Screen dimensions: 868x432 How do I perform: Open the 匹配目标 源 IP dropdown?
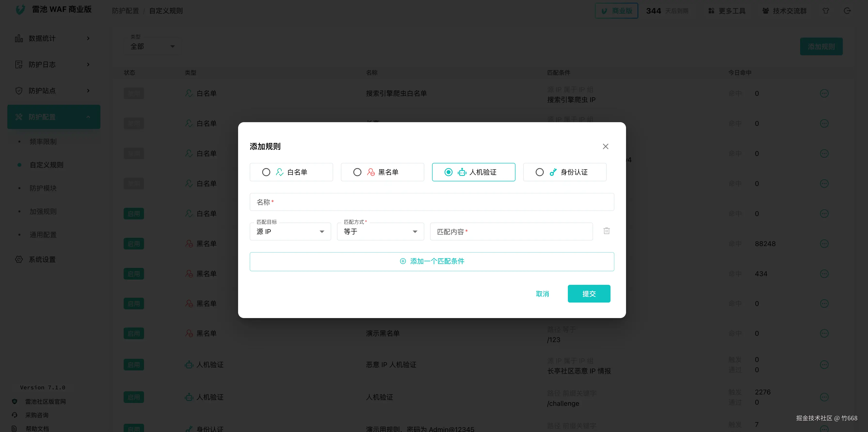(290, 232)
